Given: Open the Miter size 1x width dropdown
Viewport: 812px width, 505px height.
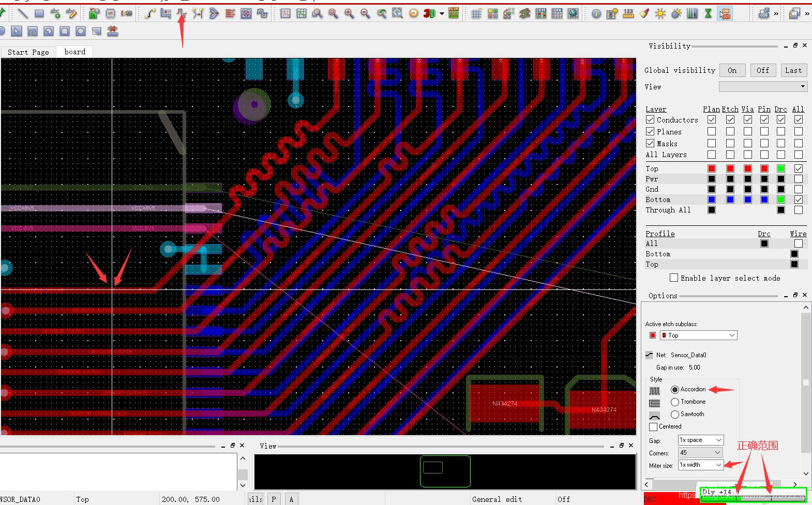Looking at the screenshot, I should 701,465.
